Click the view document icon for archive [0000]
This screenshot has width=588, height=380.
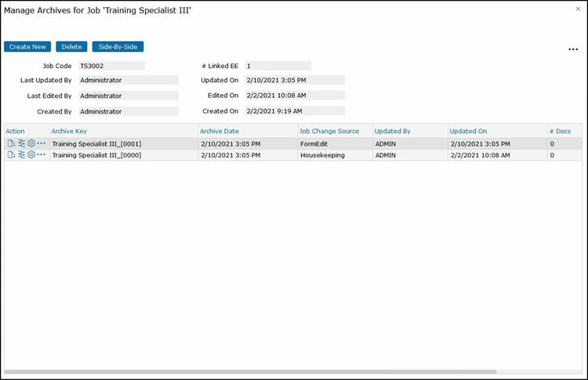point(11,155)
